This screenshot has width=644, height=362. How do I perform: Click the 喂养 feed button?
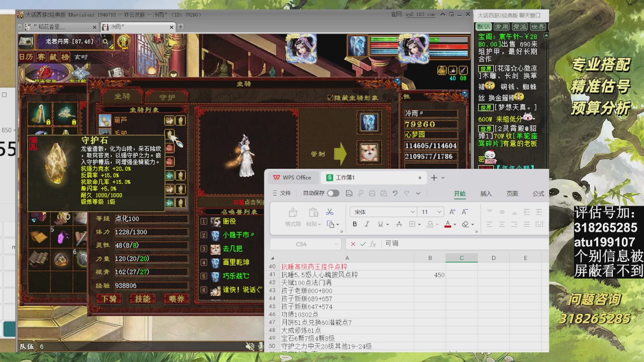coord(177,299)
